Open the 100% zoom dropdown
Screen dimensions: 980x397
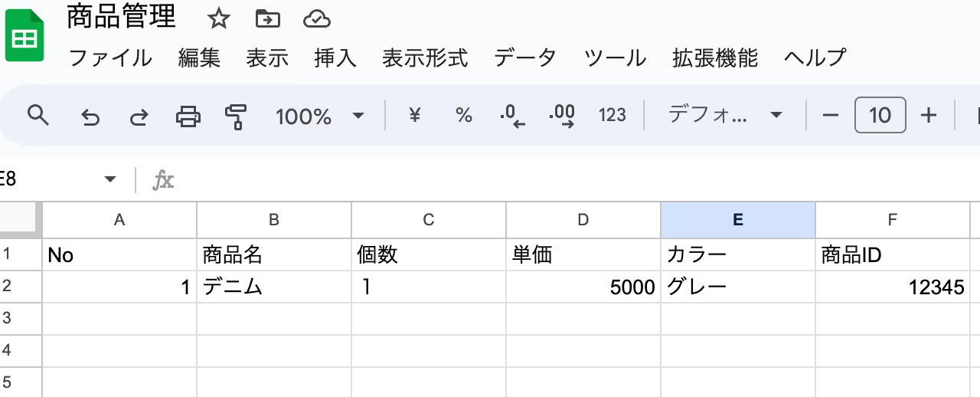[320, 116]
